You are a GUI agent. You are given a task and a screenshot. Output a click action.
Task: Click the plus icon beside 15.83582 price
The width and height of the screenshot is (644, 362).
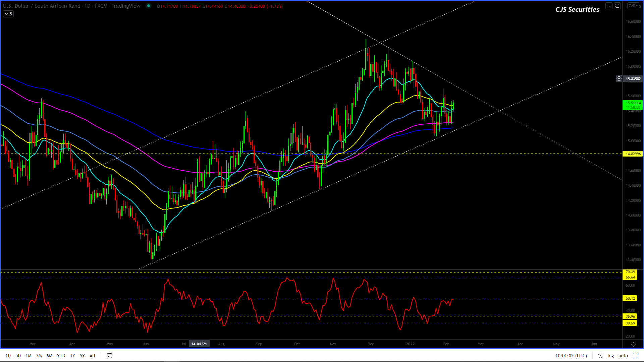coord(619,79)
